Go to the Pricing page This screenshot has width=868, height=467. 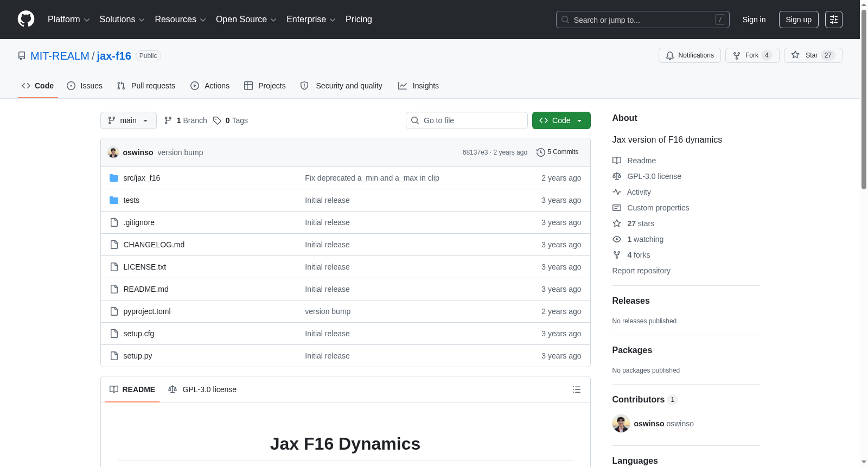[359, 20]
